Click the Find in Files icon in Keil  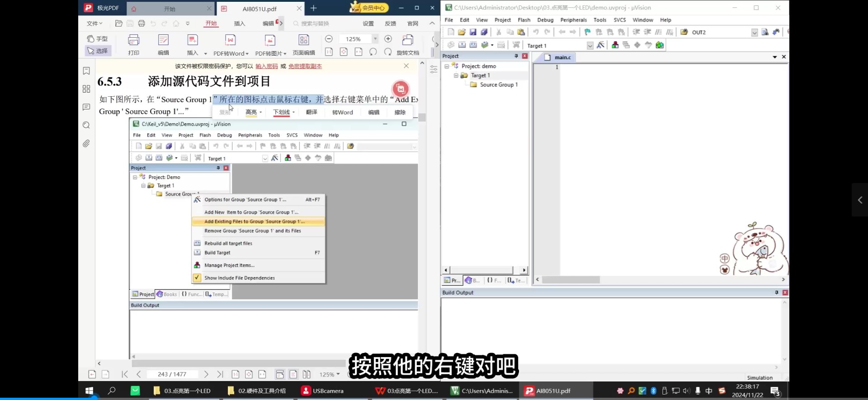684,32
